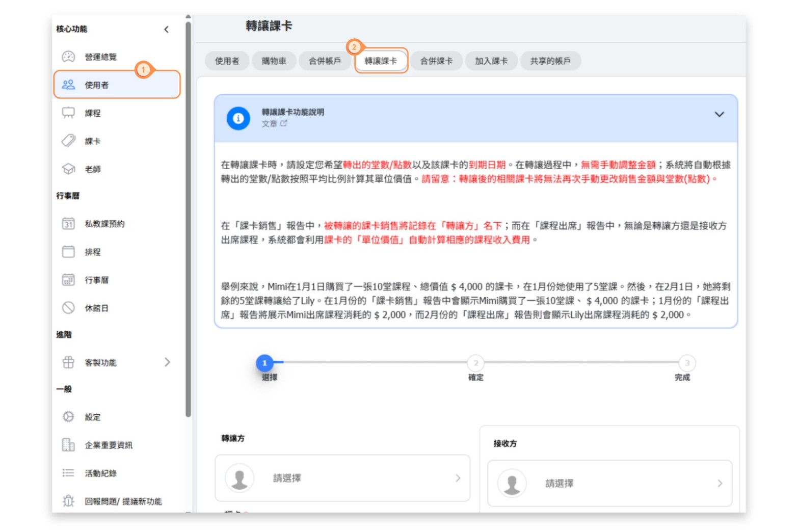Click the 課卡 ticket tag icon

click(68, 141)
